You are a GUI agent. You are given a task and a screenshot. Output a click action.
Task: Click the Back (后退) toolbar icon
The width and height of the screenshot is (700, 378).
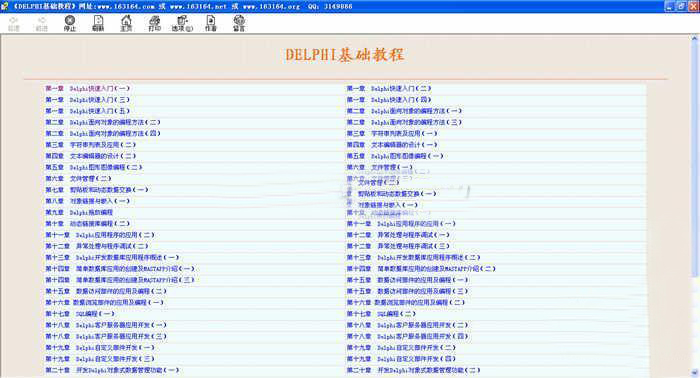click(14, 23)
